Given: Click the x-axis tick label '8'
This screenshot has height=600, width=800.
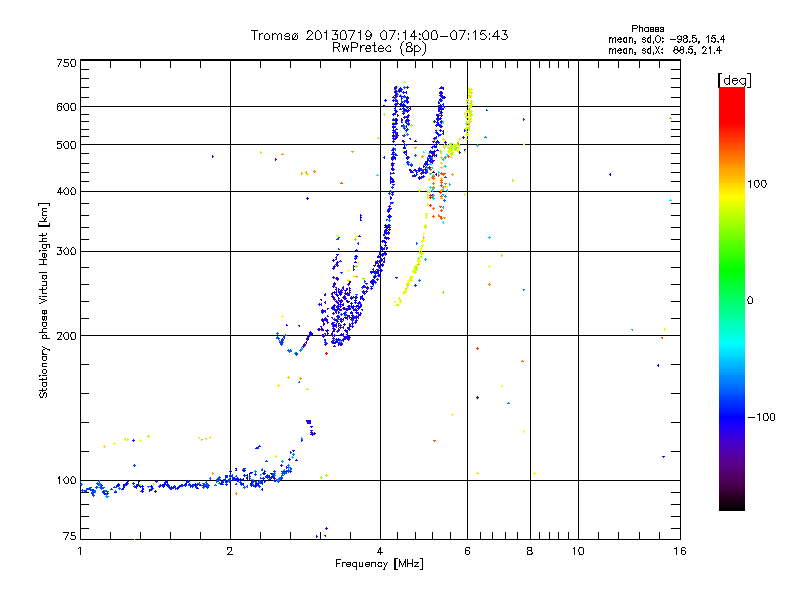Looking at the screenshot, I should coord(530,551).
